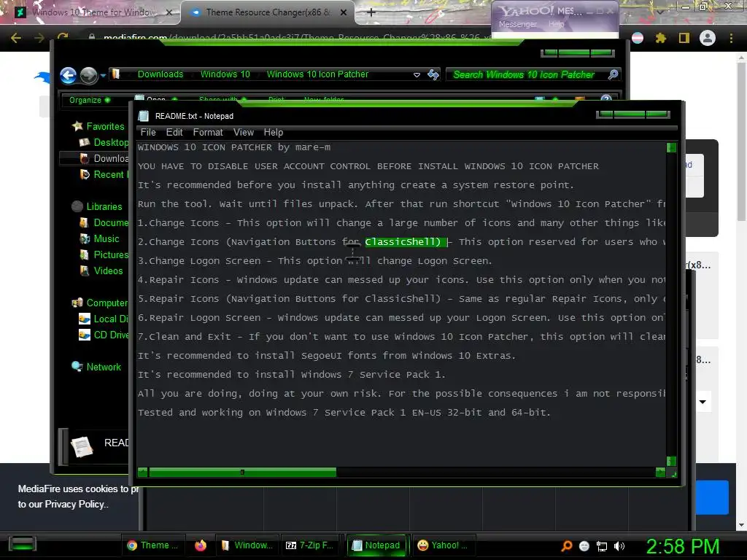The width and height of the screenshot is (747, 560).
Task: Click Downloads in Explorer address path
Action: [x=160, y=74]
